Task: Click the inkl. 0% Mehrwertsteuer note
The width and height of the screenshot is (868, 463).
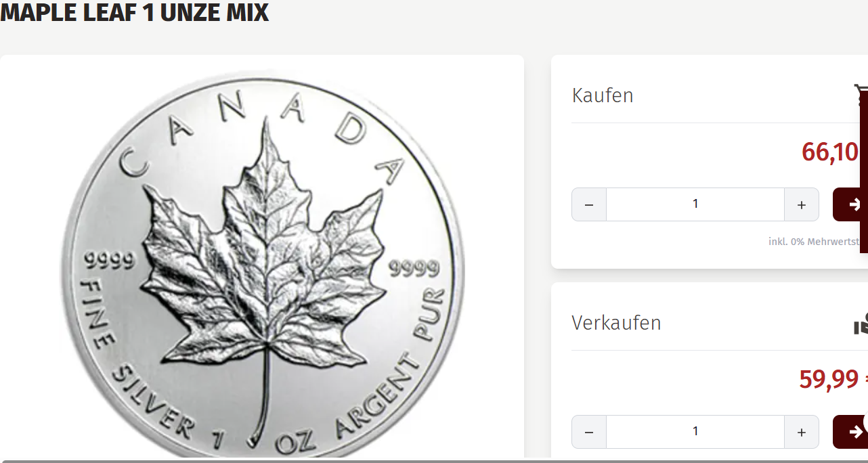Action: [x=817, y=242]
